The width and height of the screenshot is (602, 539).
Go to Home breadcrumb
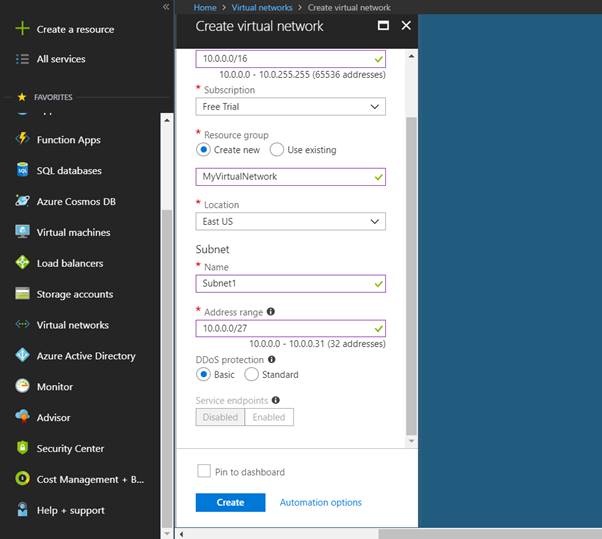tap(205, 7)
